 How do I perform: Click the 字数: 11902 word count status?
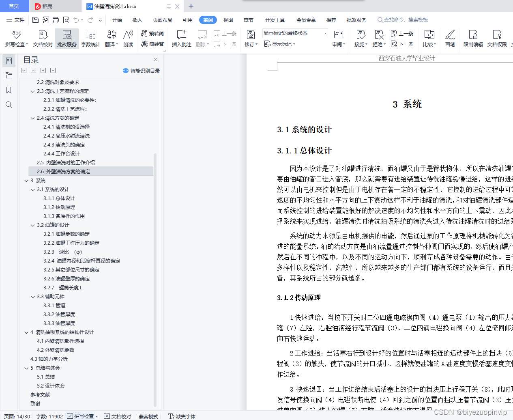(x=49, y=416)
